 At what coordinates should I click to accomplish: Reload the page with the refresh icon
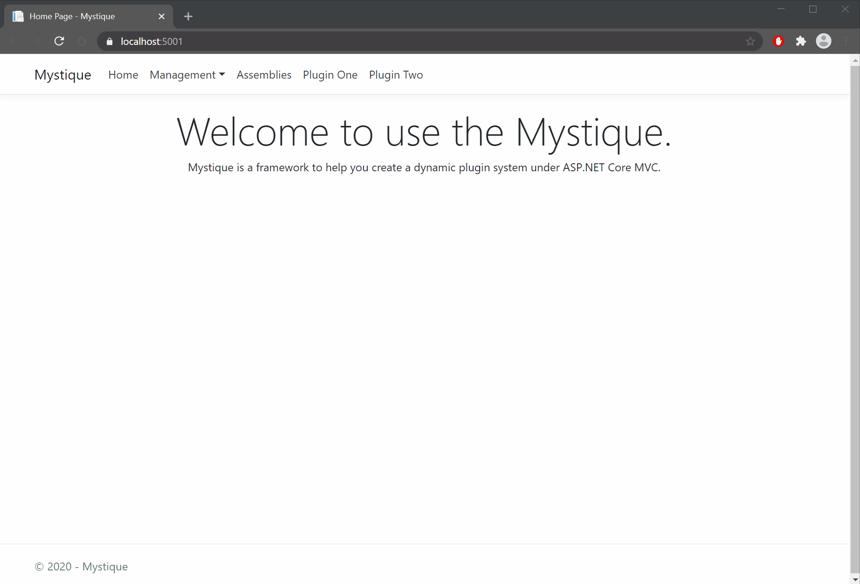pyautogui.click(x=59, y=41)
